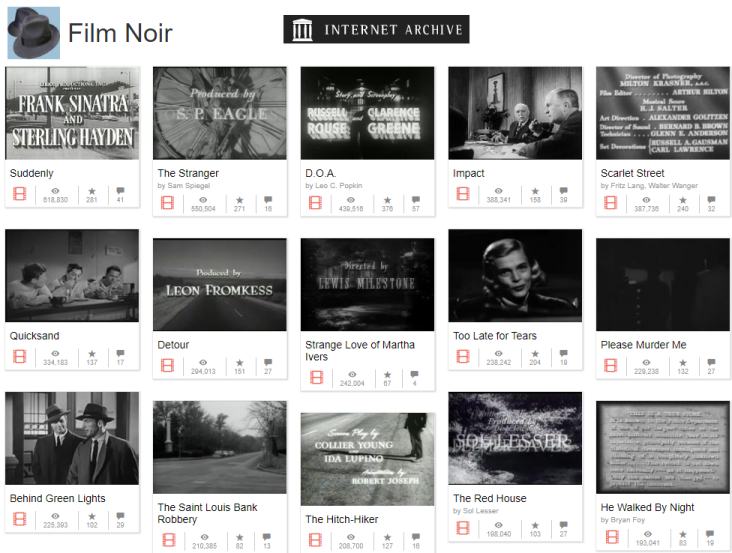Open the Film Noir collection heading
Image resolution: width=732 pixels, height=553 pixels.
pyautogui.click(x=120, y=33)
